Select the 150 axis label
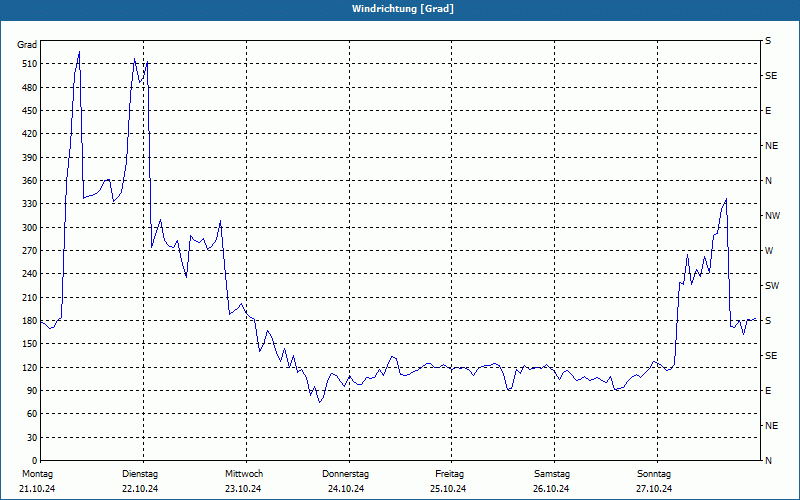Screen dimensions: 800x500 point(29,344)
